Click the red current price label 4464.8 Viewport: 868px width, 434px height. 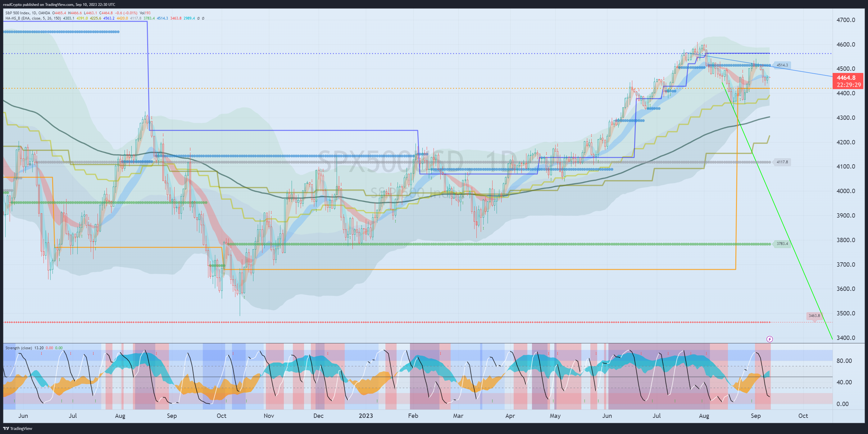pyautogui.click(x=848, y=81)
